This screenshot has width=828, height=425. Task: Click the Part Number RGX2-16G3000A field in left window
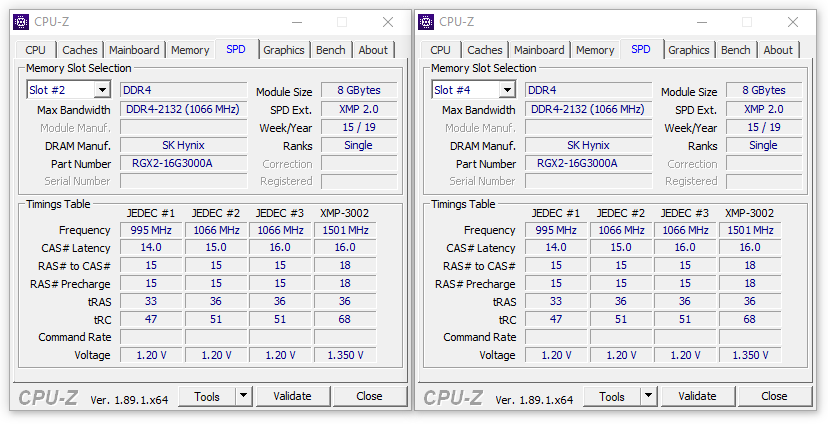point(183,163)
